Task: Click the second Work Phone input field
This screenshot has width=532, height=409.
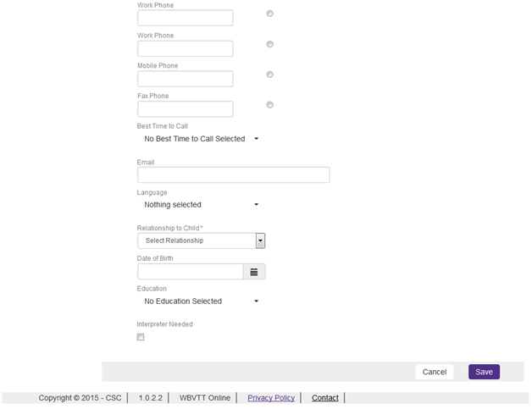Action: pos(186,48)
